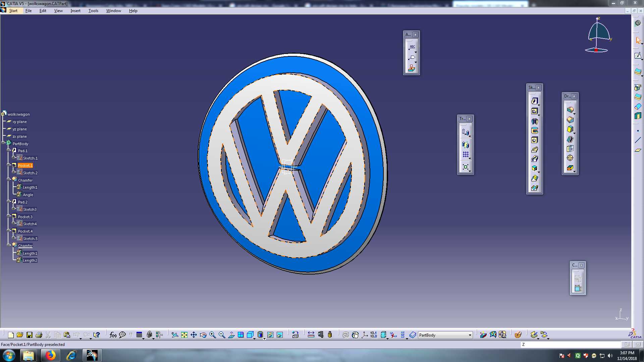Choose the Groove feature tool

click(535, 131)
